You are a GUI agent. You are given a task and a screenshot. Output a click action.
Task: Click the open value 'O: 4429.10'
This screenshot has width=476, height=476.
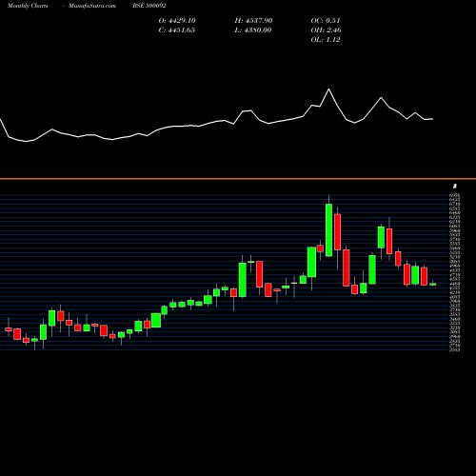(x=177, y=21)
